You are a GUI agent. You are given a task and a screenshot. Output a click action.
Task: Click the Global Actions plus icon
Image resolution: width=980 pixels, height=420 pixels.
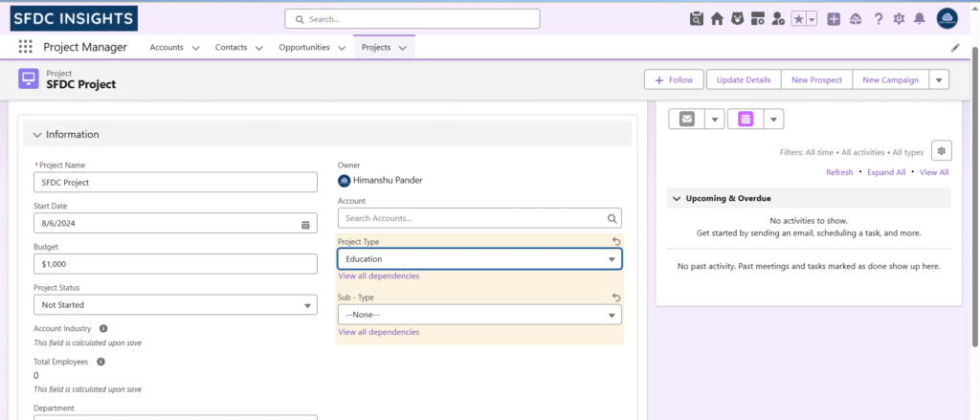point(834,19)
